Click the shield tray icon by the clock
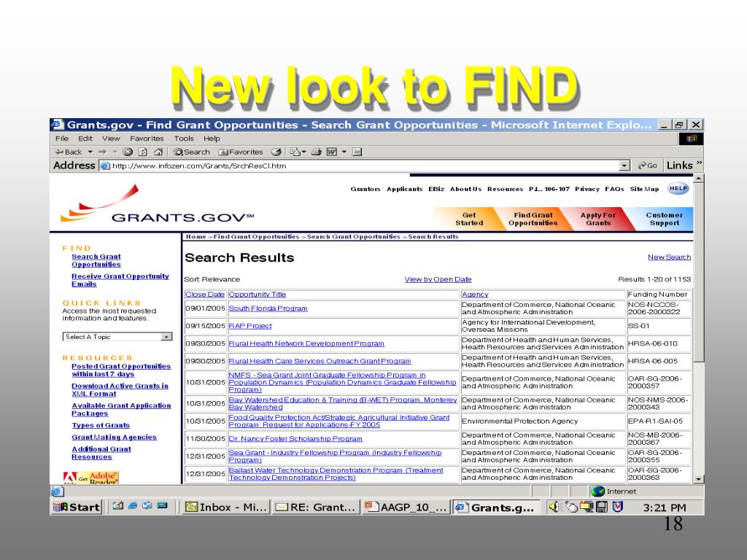Viewport: 747px width, 560px height. click(x=617, y=507)
